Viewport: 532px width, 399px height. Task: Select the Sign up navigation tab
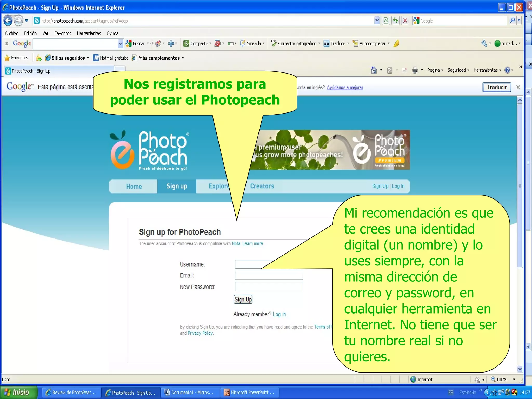[x=177, y=186]
